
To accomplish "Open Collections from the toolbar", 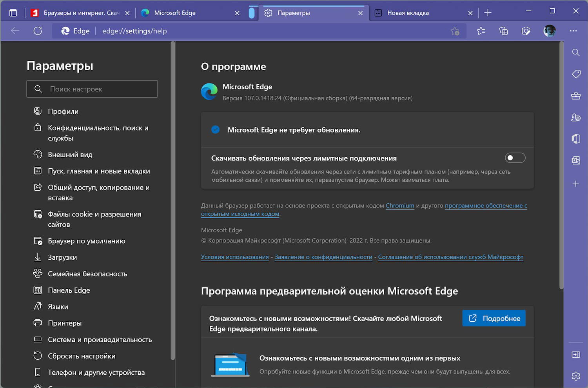I will [503, 31].
